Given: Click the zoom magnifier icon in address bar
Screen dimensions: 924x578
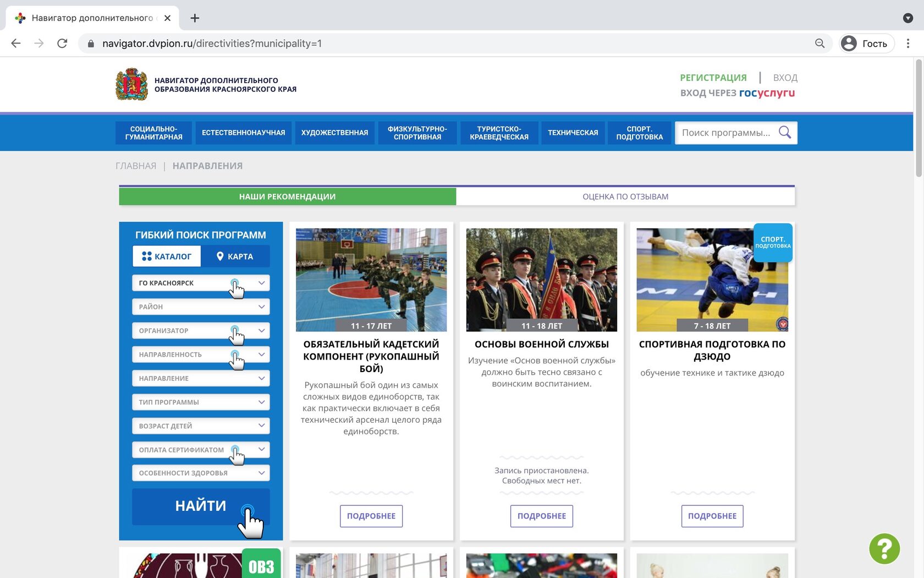Looking at the screenshot, I should click(x=820, y=43).
